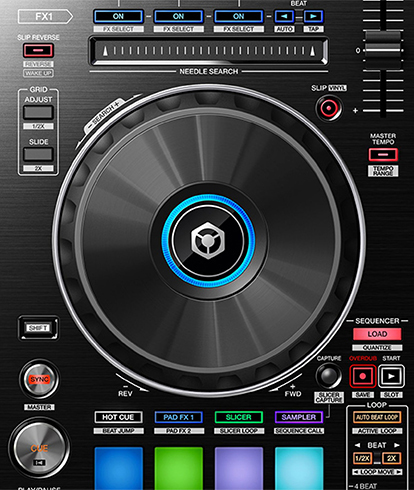Tap the blue performance pad
This screenshot has height=490, width=414.
point(118,468)
